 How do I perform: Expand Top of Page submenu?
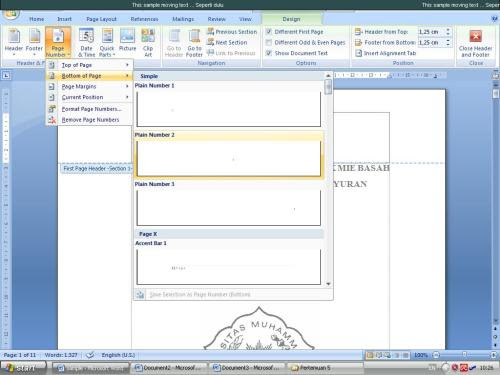(x=89, y=65)
